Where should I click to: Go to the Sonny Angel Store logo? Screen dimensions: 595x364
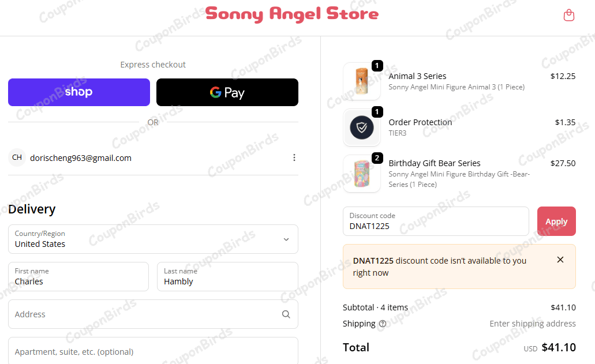pos(292,14)
